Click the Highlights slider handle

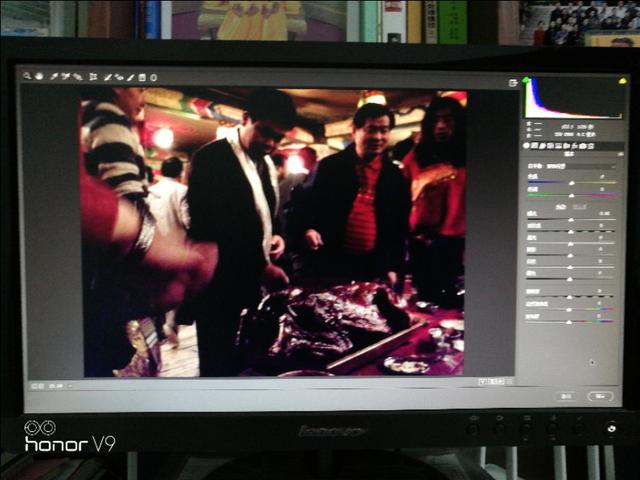pos(571,244)
